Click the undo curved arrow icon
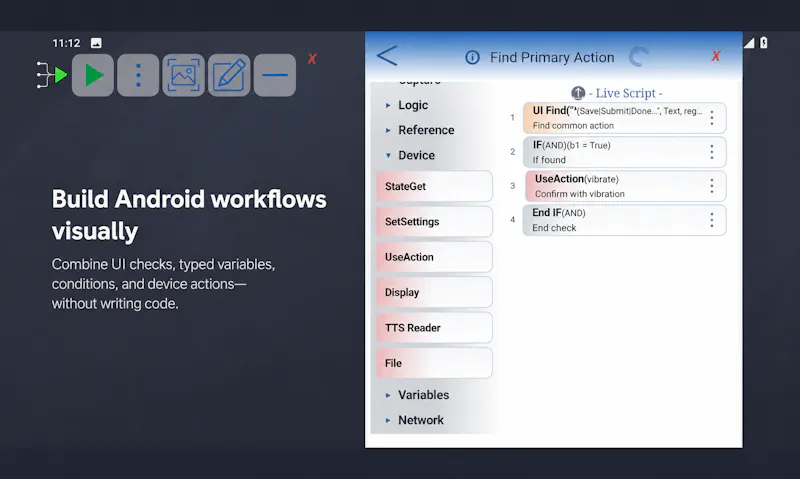The height and width of the screenshot is (479, 800). [x=638, y=56]
